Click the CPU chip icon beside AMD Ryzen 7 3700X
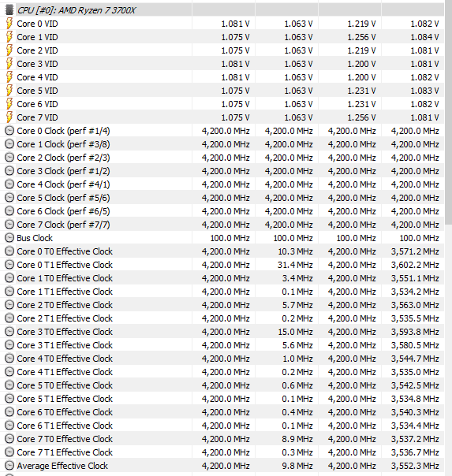The width and height of the screenshot is (452, 476). click(9, 9)
